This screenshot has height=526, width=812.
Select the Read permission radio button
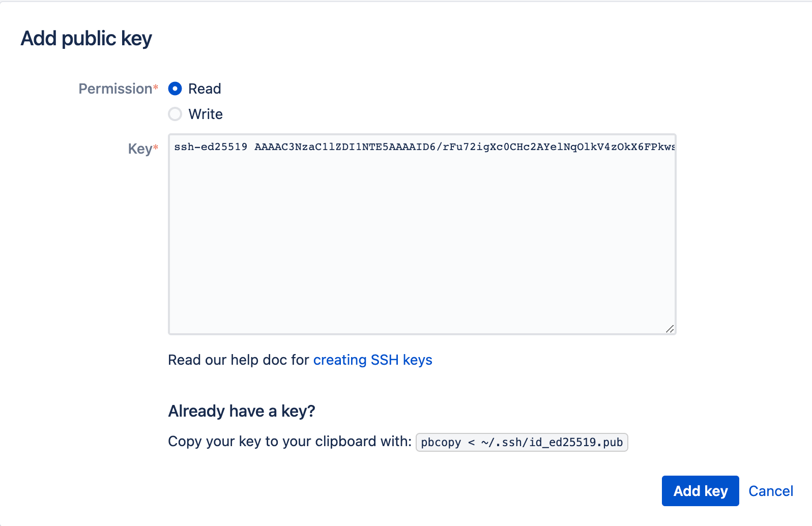click(x=175, y=89)
